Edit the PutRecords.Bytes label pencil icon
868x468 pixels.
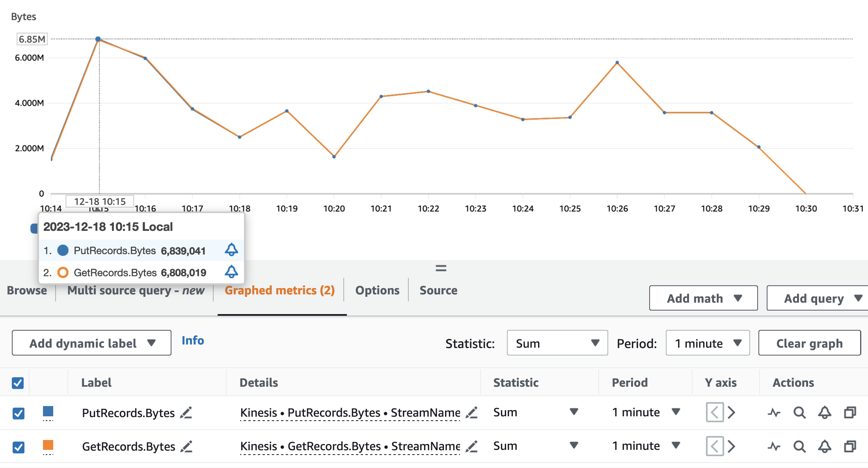click(x=186, y=413)
